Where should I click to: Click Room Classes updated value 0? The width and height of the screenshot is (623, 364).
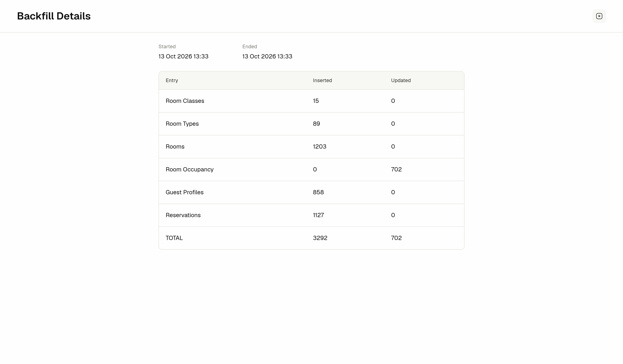click(x=393, y=101)
